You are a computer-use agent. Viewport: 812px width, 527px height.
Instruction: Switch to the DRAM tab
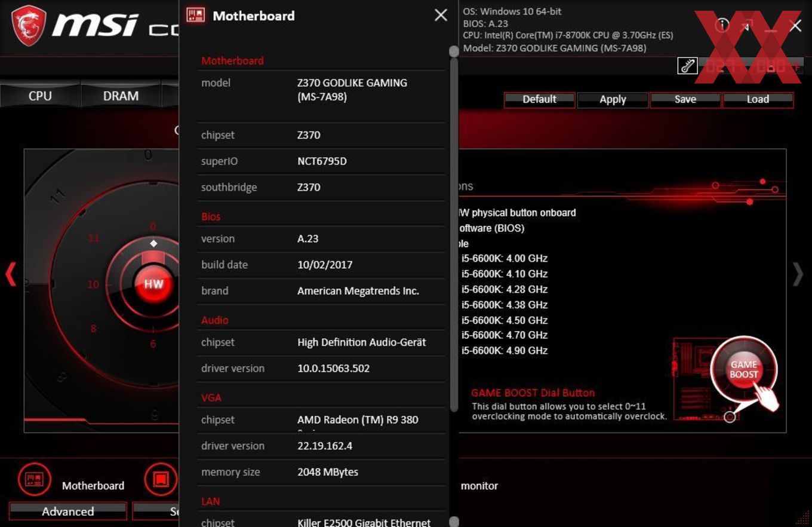click(x=121, y=96)
